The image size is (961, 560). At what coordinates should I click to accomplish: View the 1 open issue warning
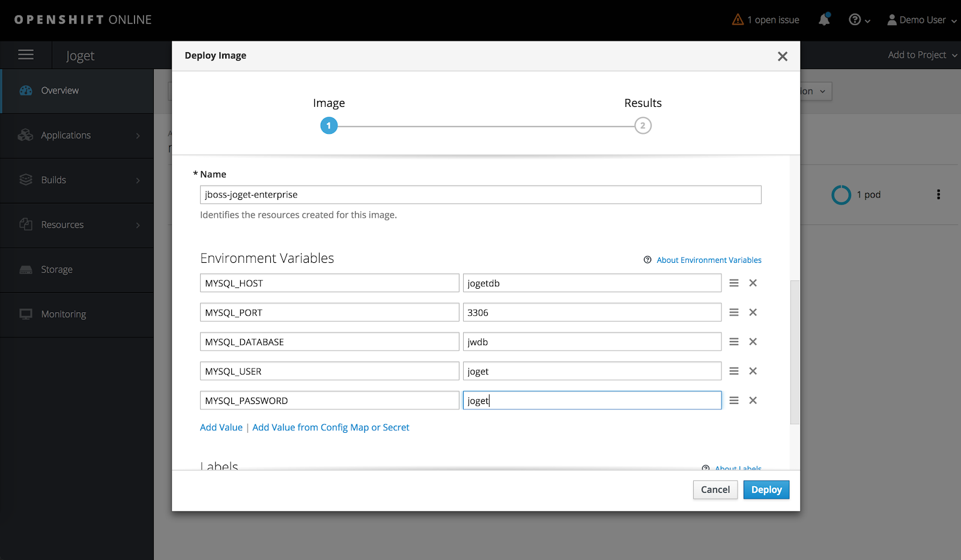tap(766, 20)
